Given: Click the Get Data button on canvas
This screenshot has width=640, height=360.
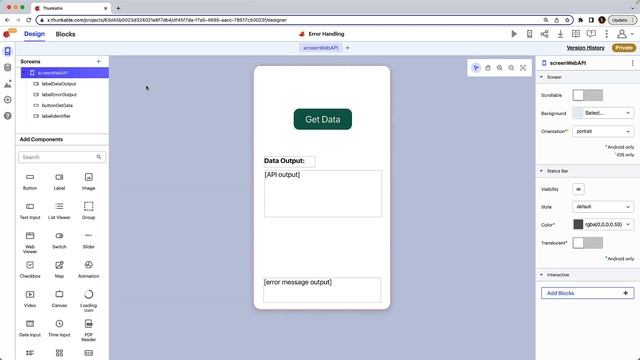Looking at the screenshot, I should pos(322,119).
